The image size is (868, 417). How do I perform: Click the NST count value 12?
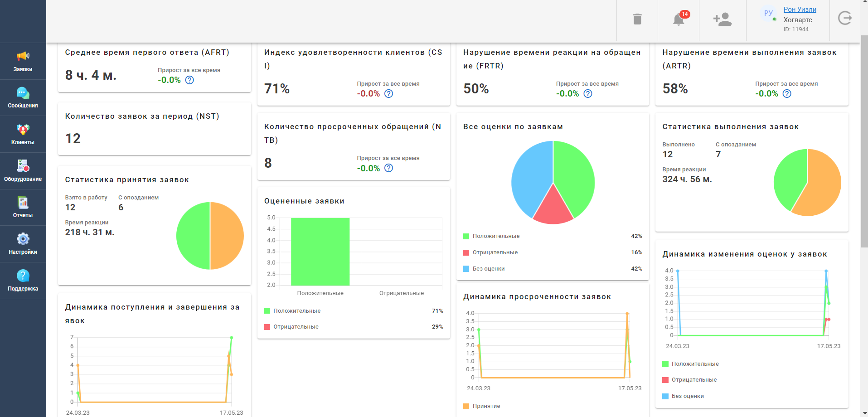pyautogui.click(x=73, y=138)
